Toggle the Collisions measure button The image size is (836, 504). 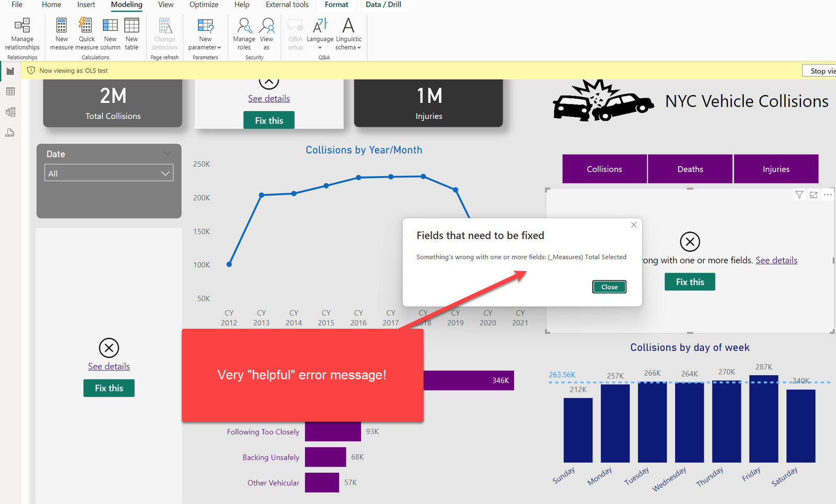604,169
